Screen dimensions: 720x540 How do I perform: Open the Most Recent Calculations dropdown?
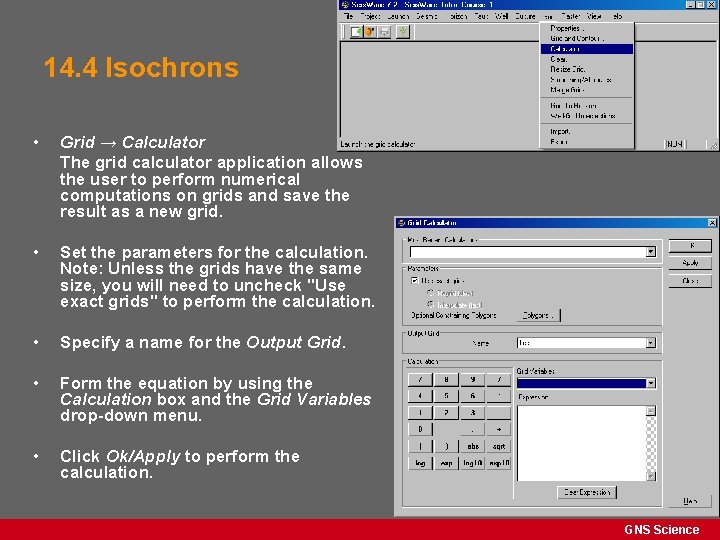651,252
